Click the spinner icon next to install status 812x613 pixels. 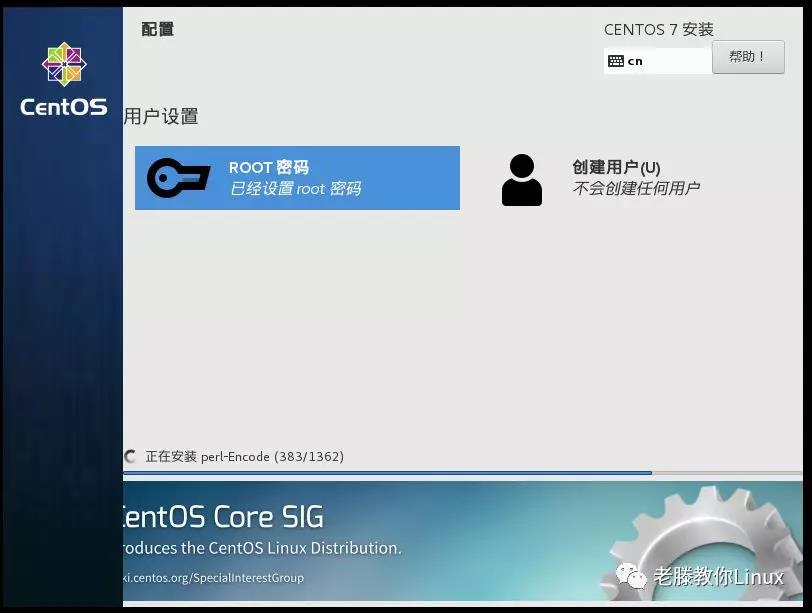(x=130, y=457)
